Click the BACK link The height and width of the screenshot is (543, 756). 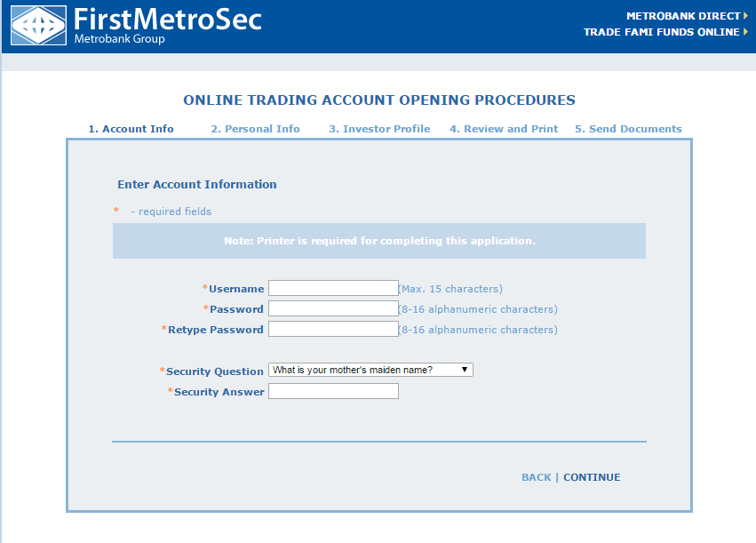[x=537, y=477]
